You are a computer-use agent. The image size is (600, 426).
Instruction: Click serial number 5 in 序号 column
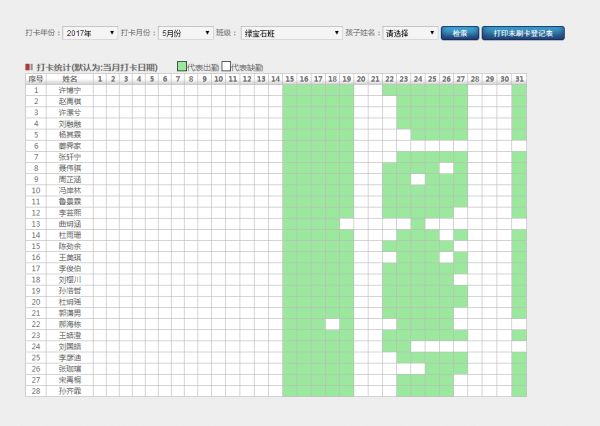36,135
